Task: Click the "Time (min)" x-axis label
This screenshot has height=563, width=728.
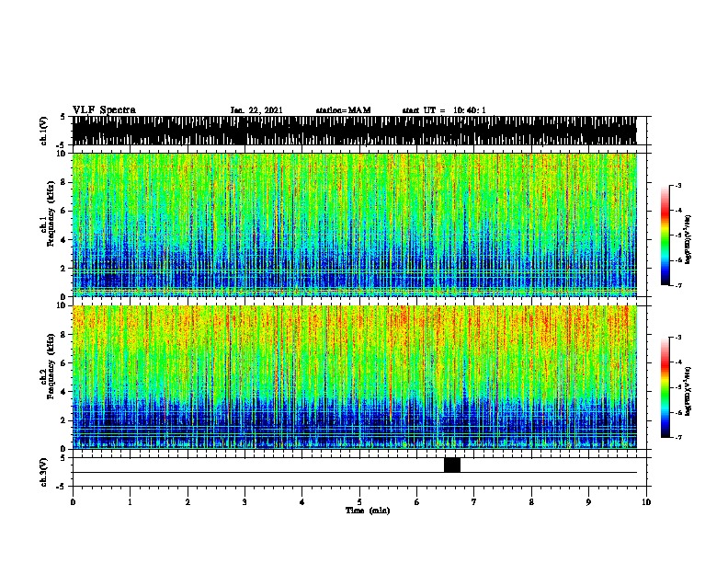Action: (368, 511)
